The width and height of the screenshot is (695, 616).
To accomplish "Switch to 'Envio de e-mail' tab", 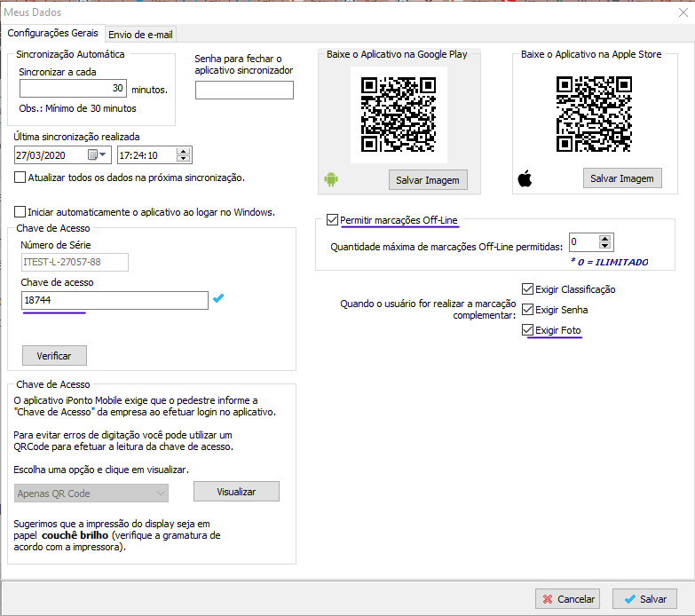I will [x=140, y=34].
